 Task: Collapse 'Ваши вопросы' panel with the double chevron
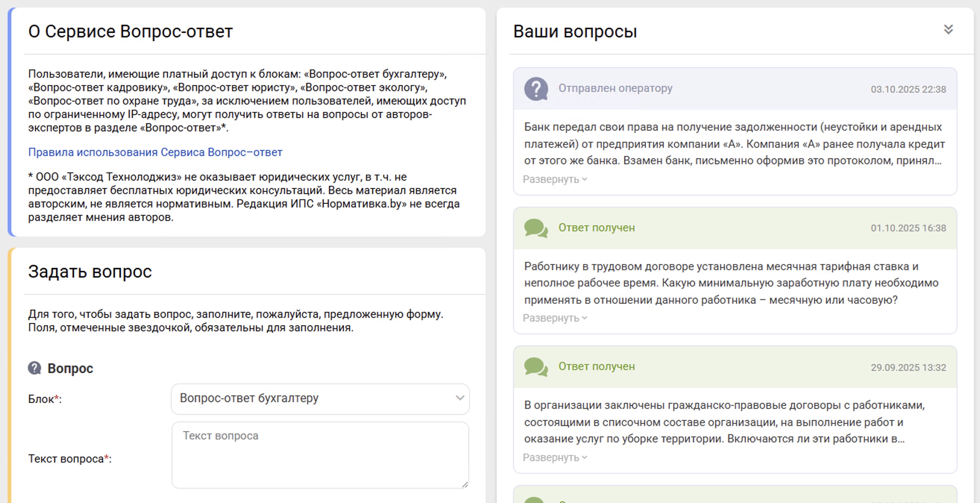[x=948, y=29]
